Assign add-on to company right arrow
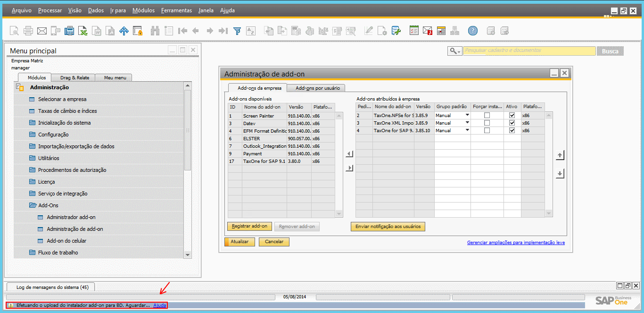 pos(349,168)
